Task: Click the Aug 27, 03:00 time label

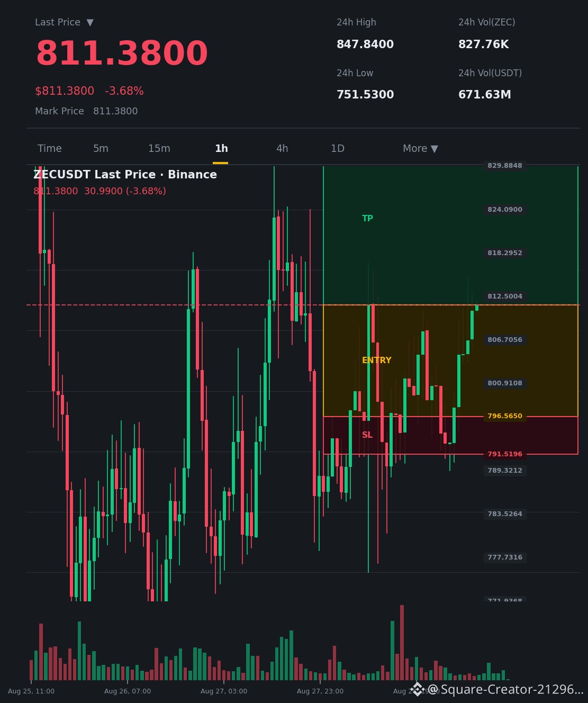Action: (x=224, y=691)
